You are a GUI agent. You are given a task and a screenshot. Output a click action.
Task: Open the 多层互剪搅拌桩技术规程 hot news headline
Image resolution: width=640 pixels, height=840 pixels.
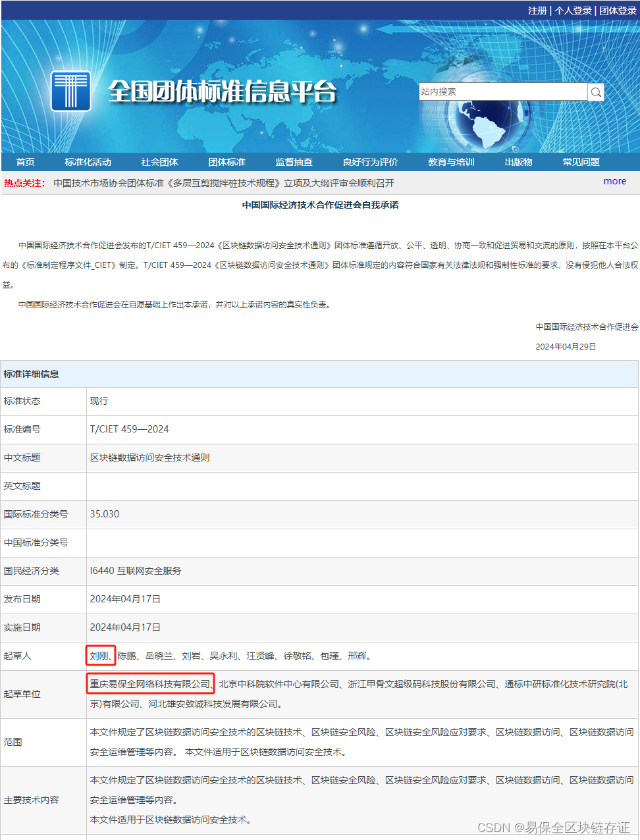click(225, 183)
